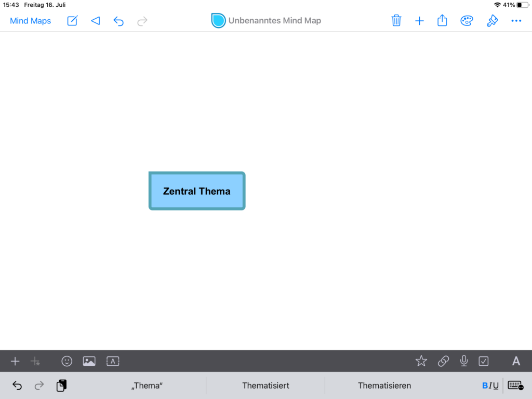Hide the keyboard using the keyboard icon
The height and width of the screenshot is (399, 532).
[x=515, y=385]
